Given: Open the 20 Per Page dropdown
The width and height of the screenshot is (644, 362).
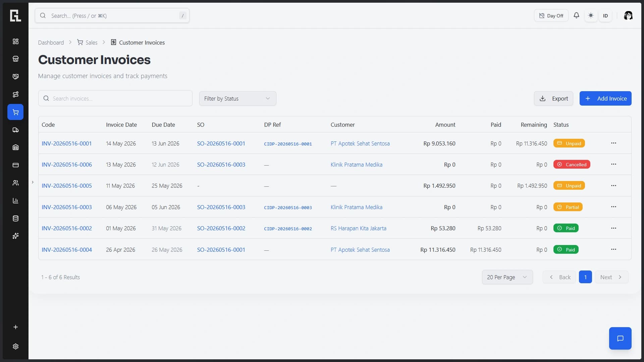Looking at the screenshot, I should [507, 277].
